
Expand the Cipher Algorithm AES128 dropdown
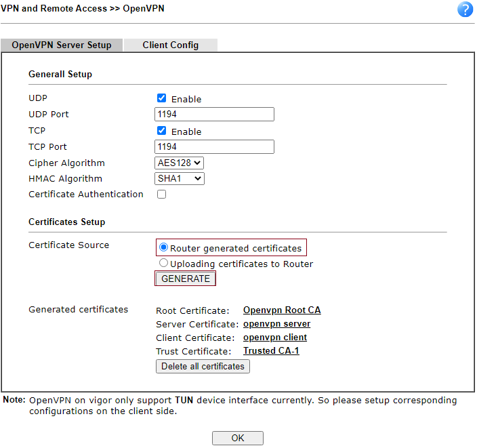179,163
